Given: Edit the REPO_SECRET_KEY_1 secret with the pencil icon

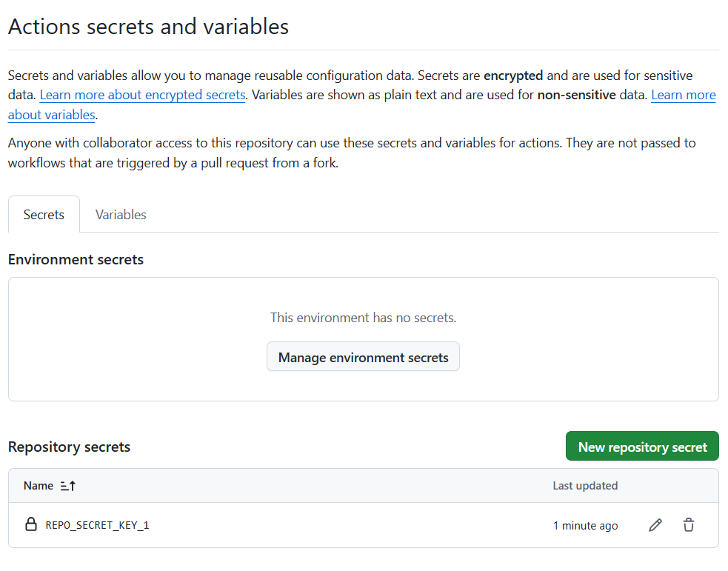Looking at the screenshot, I should click(655, 526).
